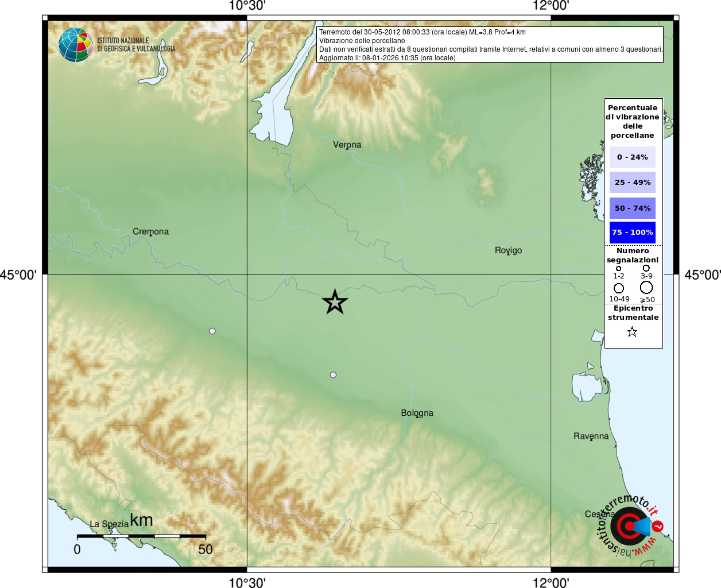Image resolution: width=721 pixels, height=588 pixels.
Task: Click the legend circle labeled 10-49
Action: (x=619, y=288)
